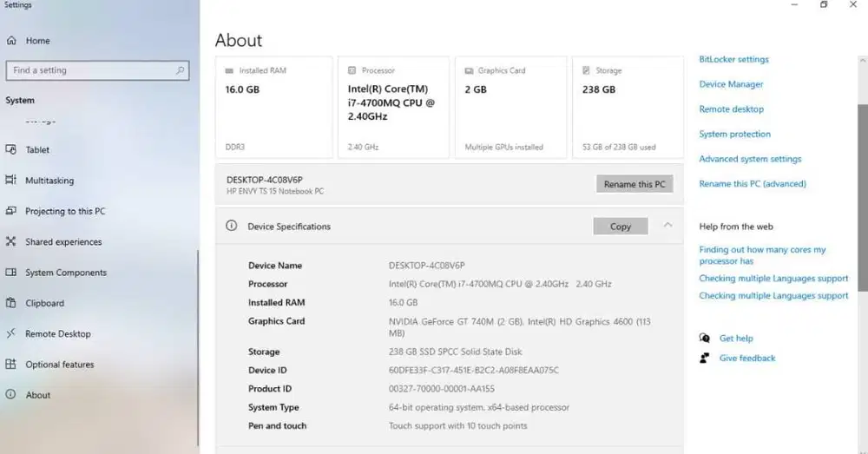
Task: Click '53 GB of 238 GB used' text
Action: [x=619, y=148]
